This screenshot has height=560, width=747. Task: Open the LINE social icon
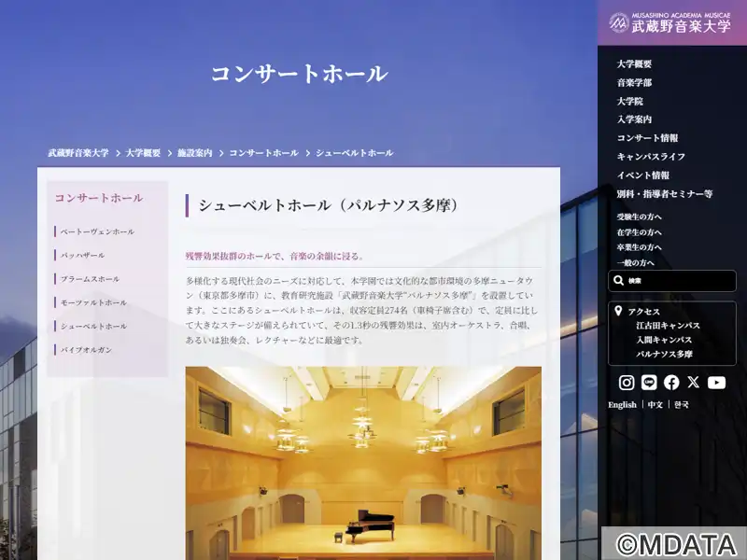coord(649,383)
